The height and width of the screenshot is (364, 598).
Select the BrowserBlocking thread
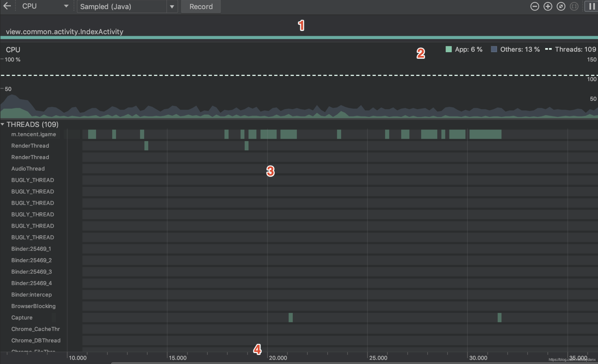pos(33,306)
